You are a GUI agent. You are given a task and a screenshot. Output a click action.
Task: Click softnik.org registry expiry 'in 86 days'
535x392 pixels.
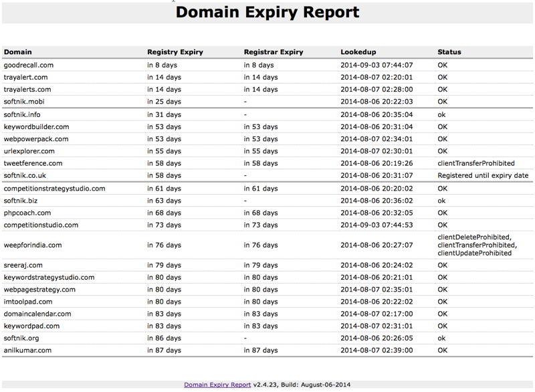click(x=164, y=338)
